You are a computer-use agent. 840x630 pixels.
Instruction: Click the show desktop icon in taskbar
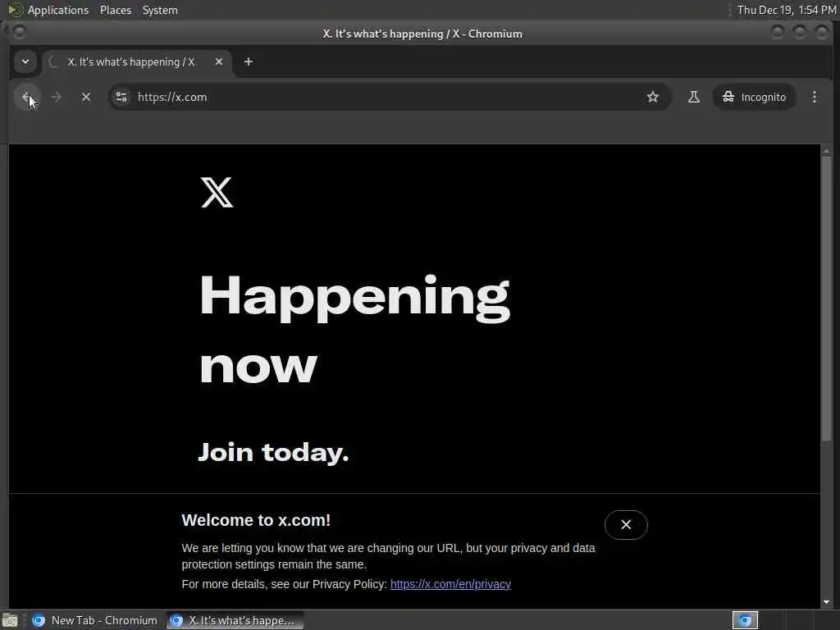(x=10, y=620)
